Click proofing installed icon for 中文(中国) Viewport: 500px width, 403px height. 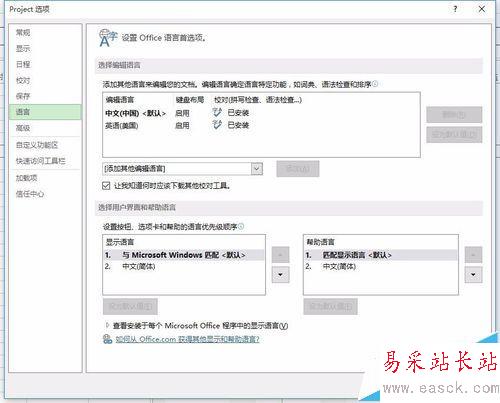[217, 113]
